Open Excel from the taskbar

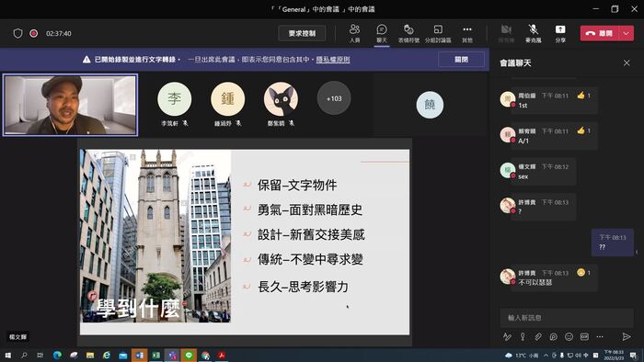[156, 355]
